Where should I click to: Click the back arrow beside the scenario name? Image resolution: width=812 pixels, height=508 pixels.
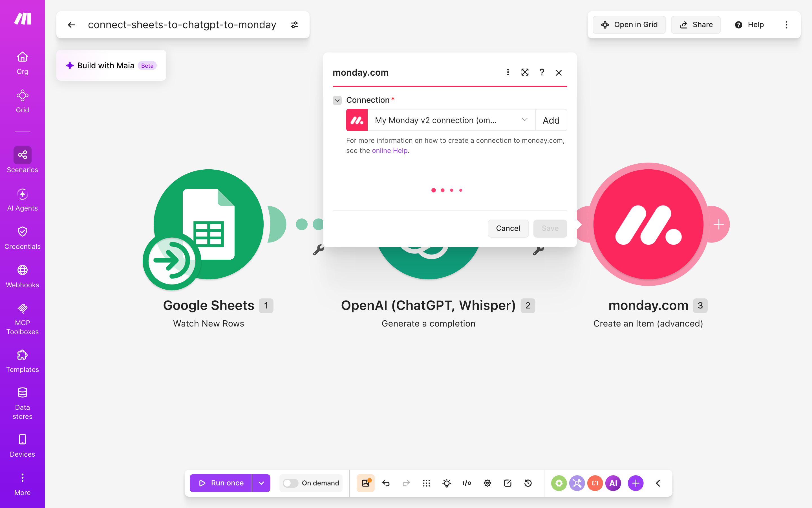(71, 25)
